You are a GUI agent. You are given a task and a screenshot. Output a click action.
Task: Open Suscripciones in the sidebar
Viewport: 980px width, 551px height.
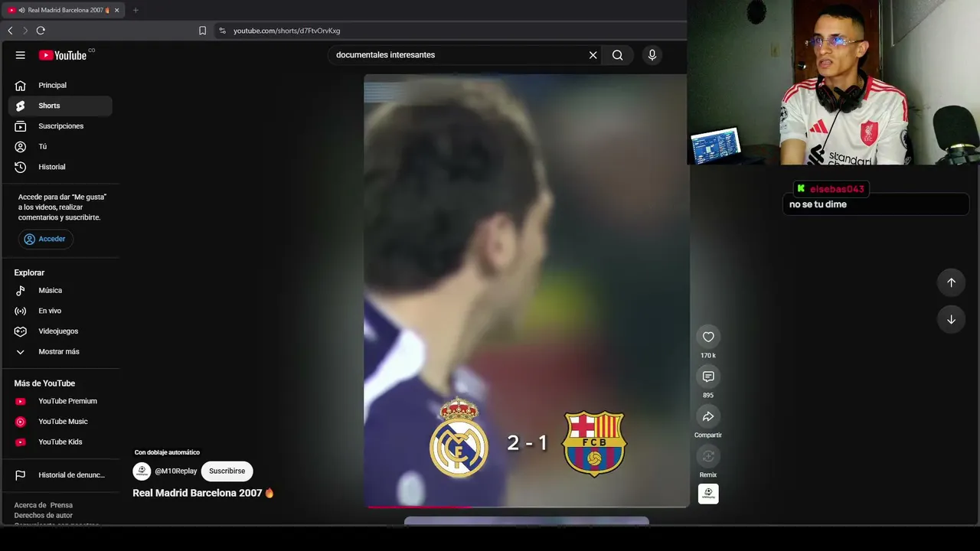(x=60, y=126)
